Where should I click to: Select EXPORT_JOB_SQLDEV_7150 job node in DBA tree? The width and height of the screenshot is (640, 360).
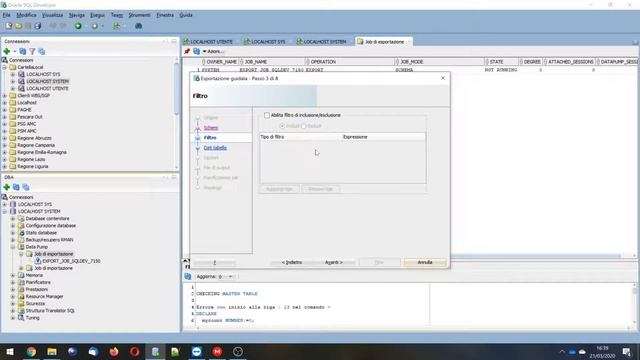[71, 261]
